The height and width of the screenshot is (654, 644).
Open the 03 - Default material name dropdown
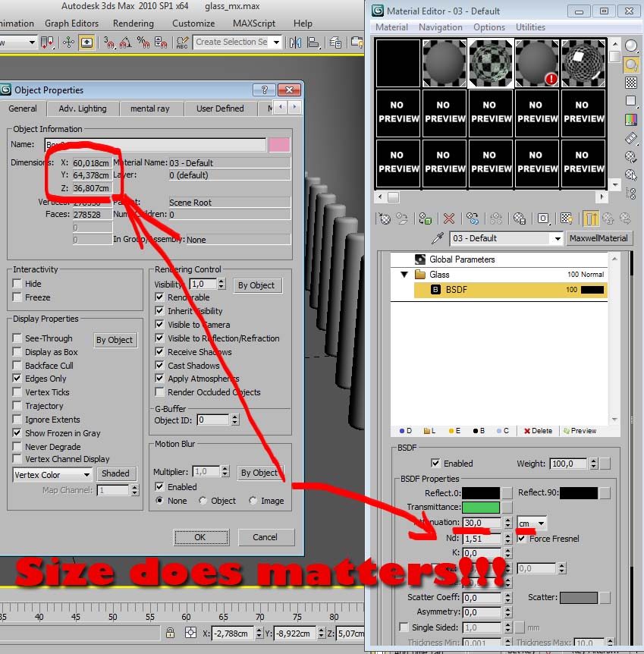[558, 238]
